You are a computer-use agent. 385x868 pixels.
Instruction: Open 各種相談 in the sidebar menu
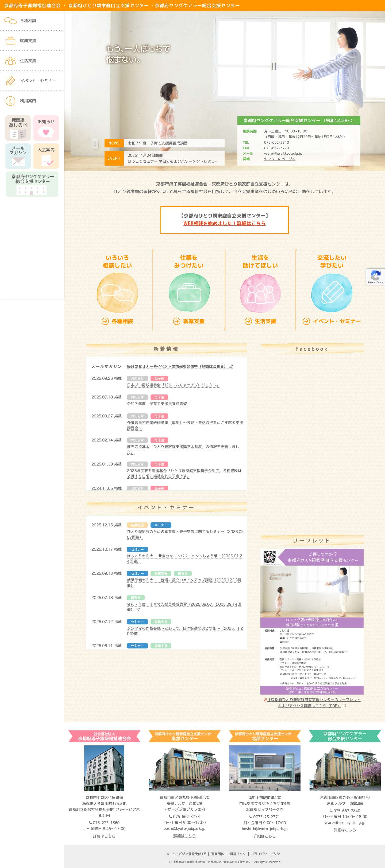(28, 21)
